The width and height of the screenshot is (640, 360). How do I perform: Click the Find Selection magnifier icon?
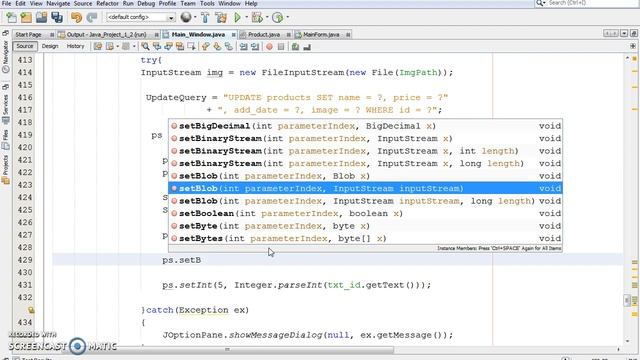tap(145, 47)
